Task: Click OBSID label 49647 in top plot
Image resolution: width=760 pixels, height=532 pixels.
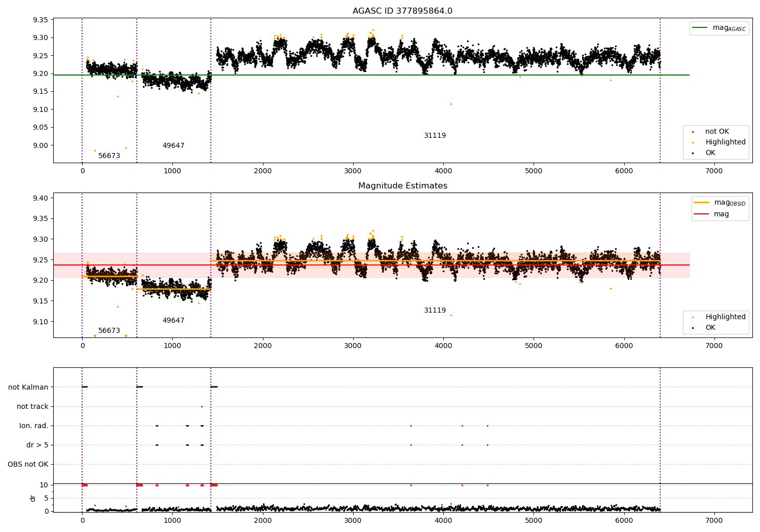Action: [x=173, y=146]
